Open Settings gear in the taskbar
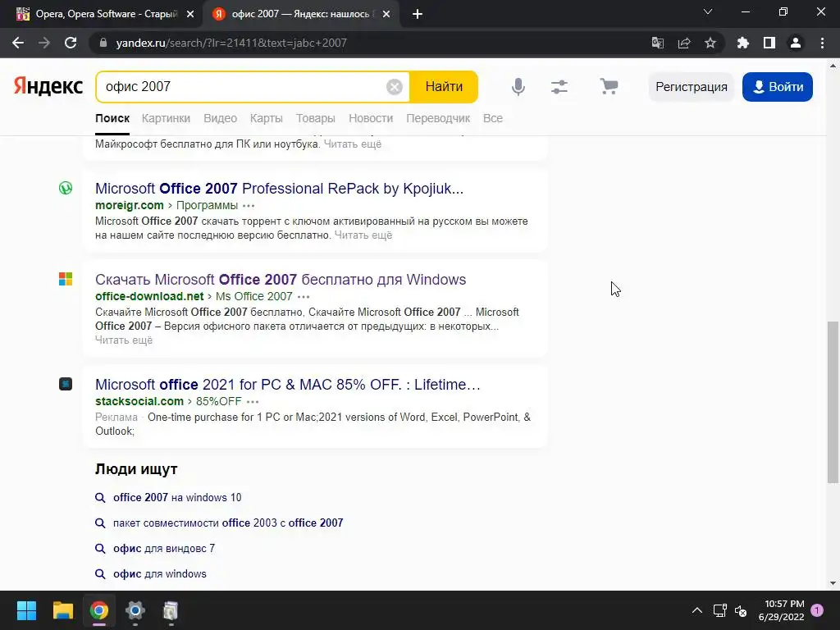Viewport: 840px width, 630px height. click(135, 610)
